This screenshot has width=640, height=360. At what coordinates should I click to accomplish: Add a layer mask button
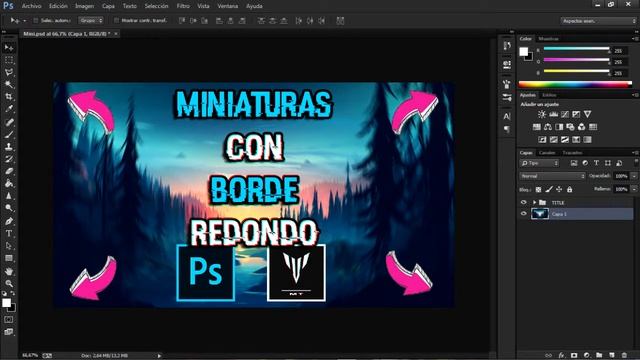tap(574, 356)
